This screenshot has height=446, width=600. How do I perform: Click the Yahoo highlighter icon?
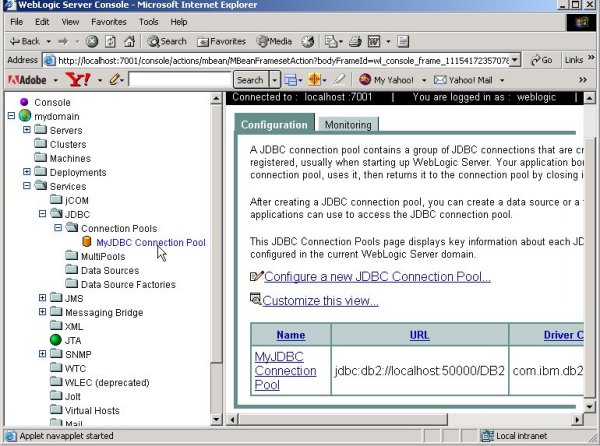(339, 80)
